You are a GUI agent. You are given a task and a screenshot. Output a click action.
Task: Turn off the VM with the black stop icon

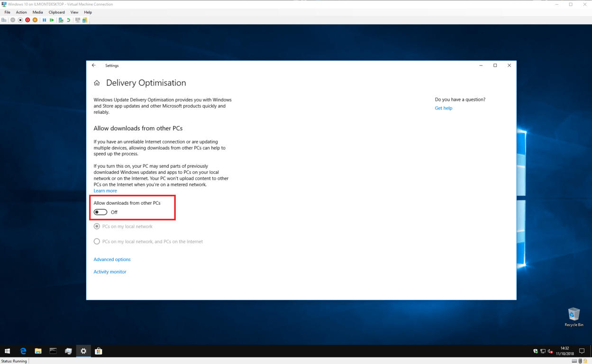point(20,20)
